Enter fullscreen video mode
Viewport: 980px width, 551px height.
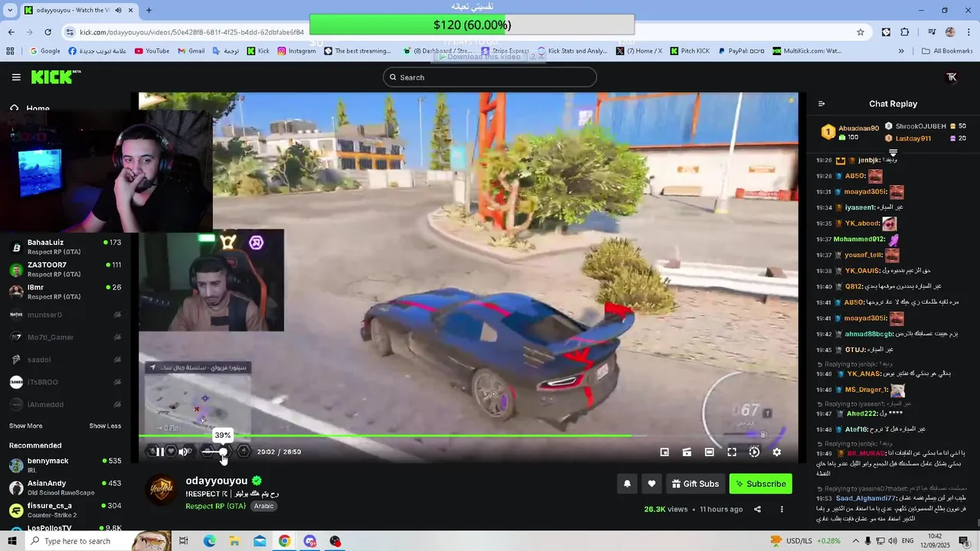(x=732, y=452)
